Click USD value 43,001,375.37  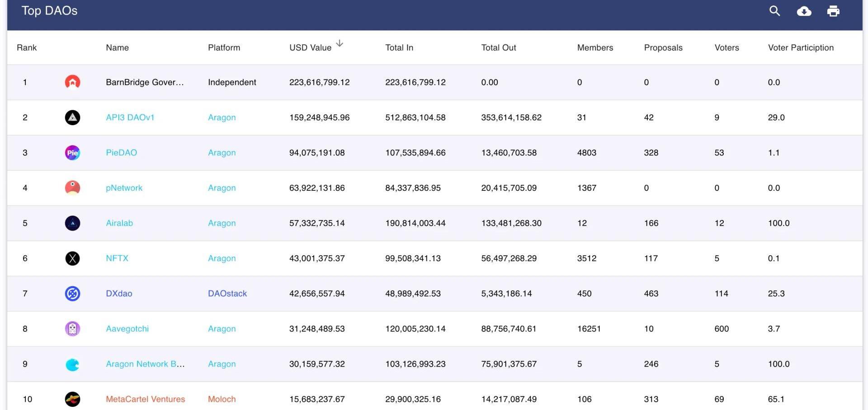pos(317,258)
